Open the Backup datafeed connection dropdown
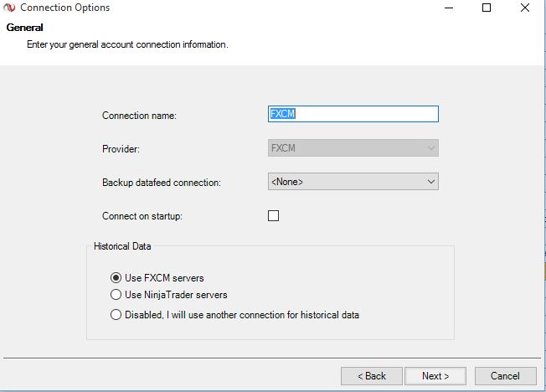 point(353,181)
